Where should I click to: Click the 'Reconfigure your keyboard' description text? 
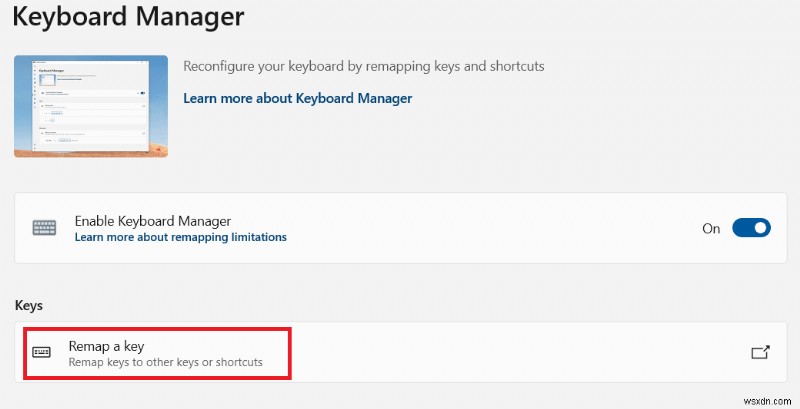pyautogui.click(x=364, y=66)
